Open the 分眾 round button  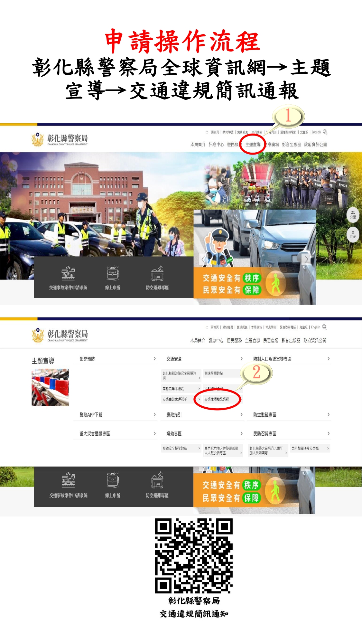click(x=353, y=215)
